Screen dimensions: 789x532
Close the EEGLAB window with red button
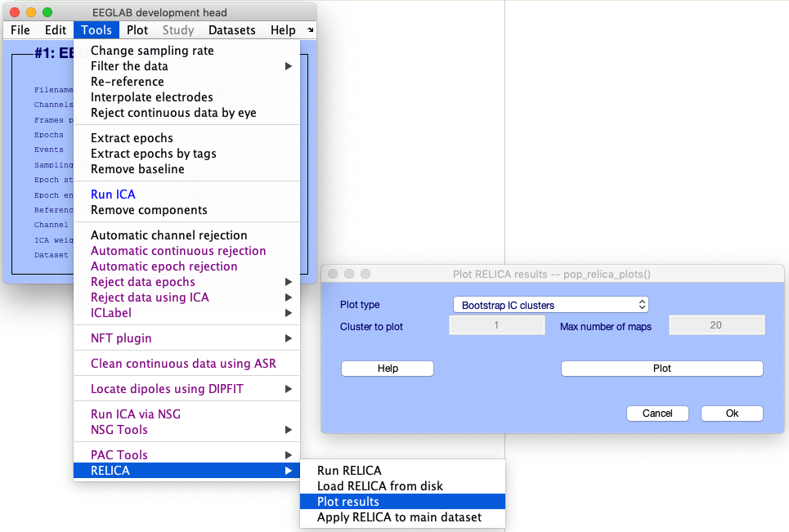[15, 13]
